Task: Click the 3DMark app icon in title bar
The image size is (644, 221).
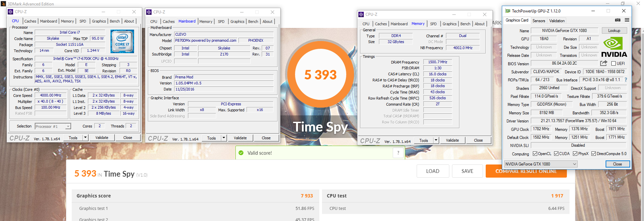Action: tap(3, 4)
